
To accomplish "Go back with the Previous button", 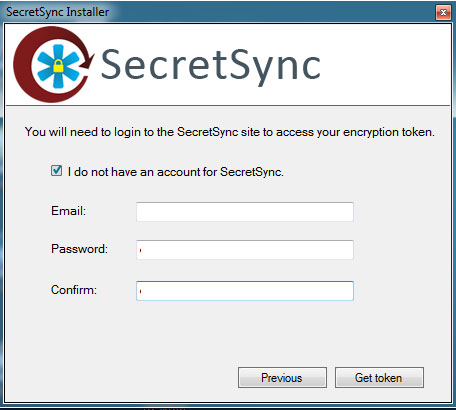I will 282,378.
